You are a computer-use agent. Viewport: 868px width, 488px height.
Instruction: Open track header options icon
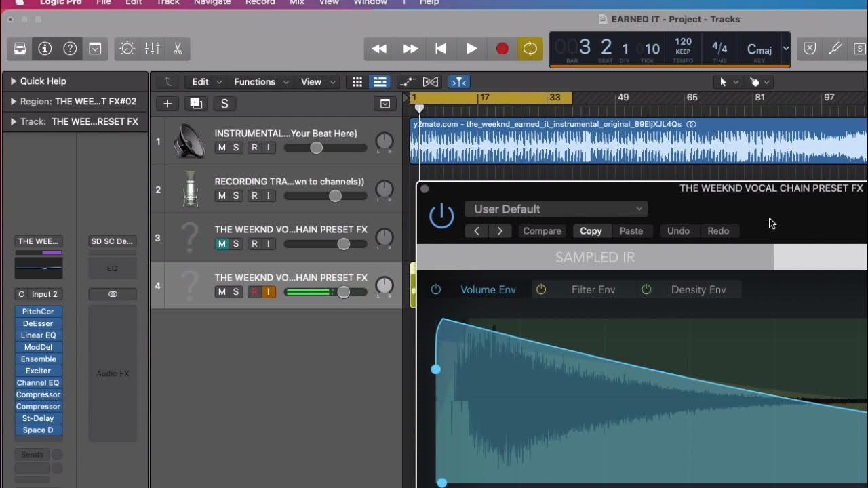(384, 104)
